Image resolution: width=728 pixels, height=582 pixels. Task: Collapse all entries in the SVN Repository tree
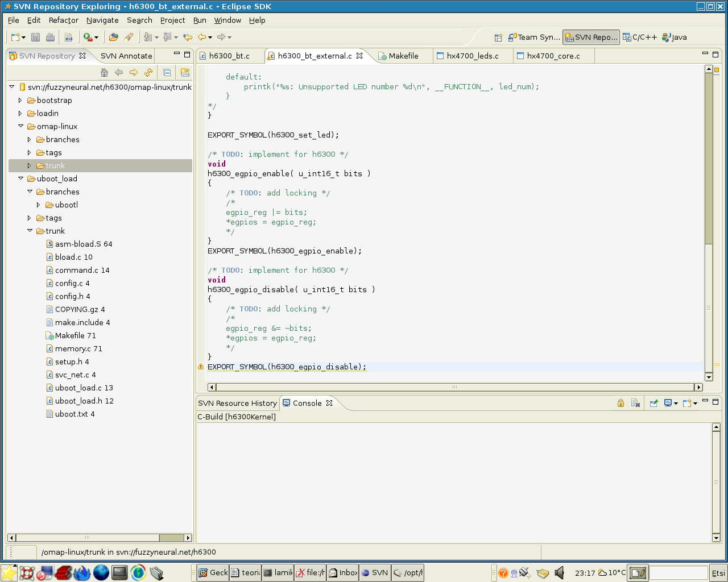167,72
